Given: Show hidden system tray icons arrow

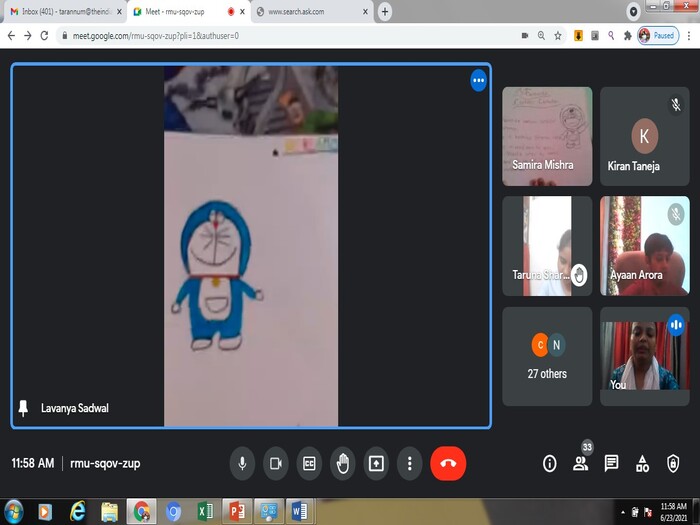Looking at the screenshot, I should 623,512.
